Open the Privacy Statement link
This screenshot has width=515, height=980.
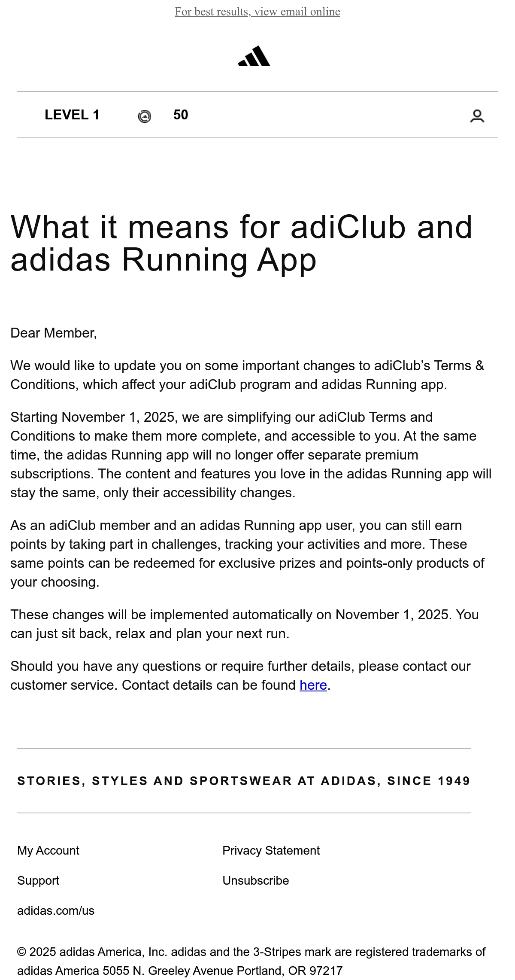(x=271, y=850)
